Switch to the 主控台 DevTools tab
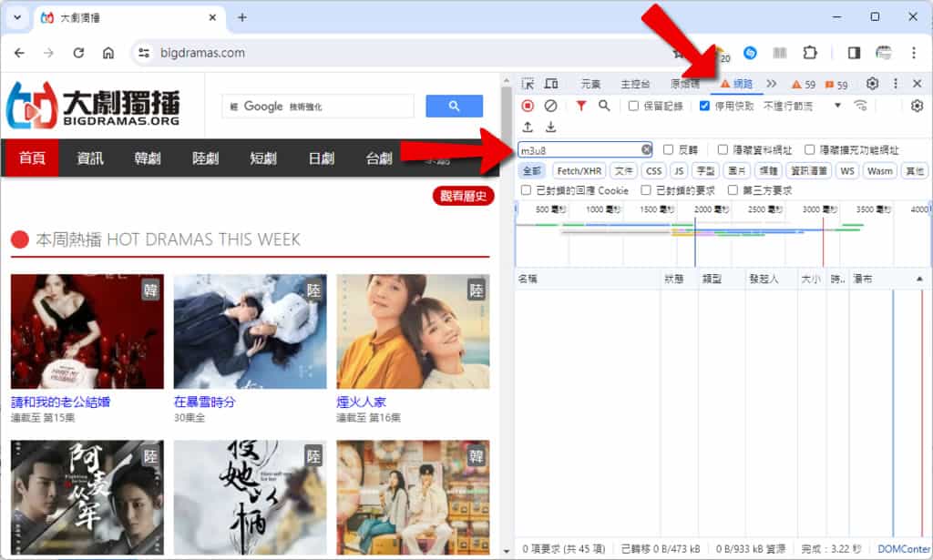The width and height of the screenshot is (933, 560). 635,85
